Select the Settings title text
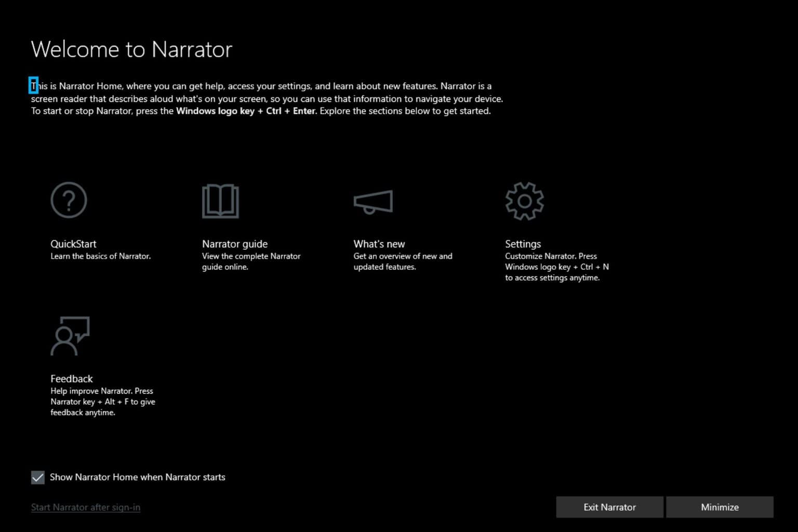The width and height of the screenshot is (798, 532). point(523,244)
